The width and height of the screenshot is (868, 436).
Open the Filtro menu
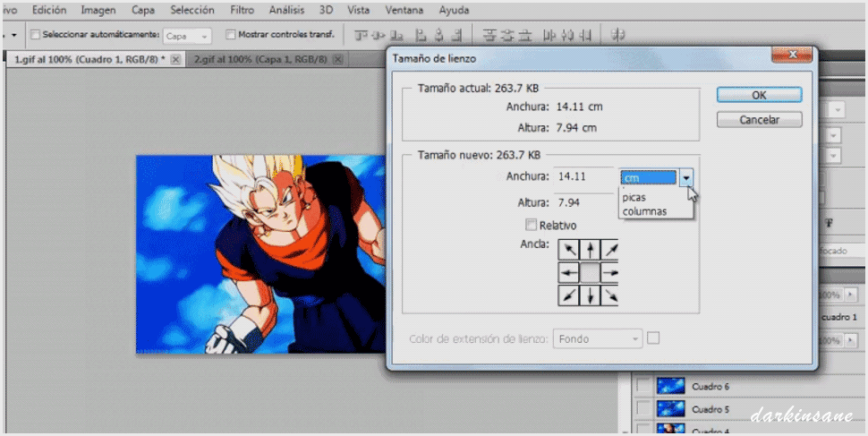click(x=242, y=10)
